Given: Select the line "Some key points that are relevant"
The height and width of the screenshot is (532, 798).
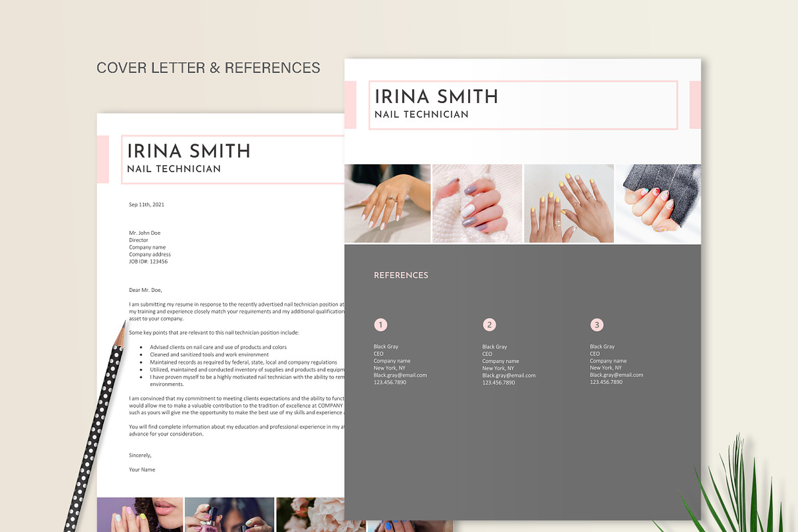Looking at the screenshot, I should pos(214,332).
